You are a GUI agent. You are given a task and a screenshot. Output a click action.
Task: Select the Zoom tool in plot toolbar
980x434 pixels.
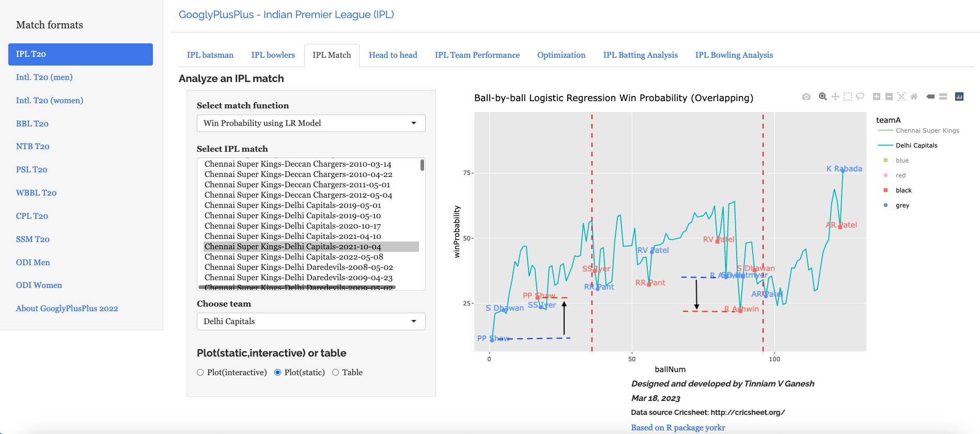[822, 97]
